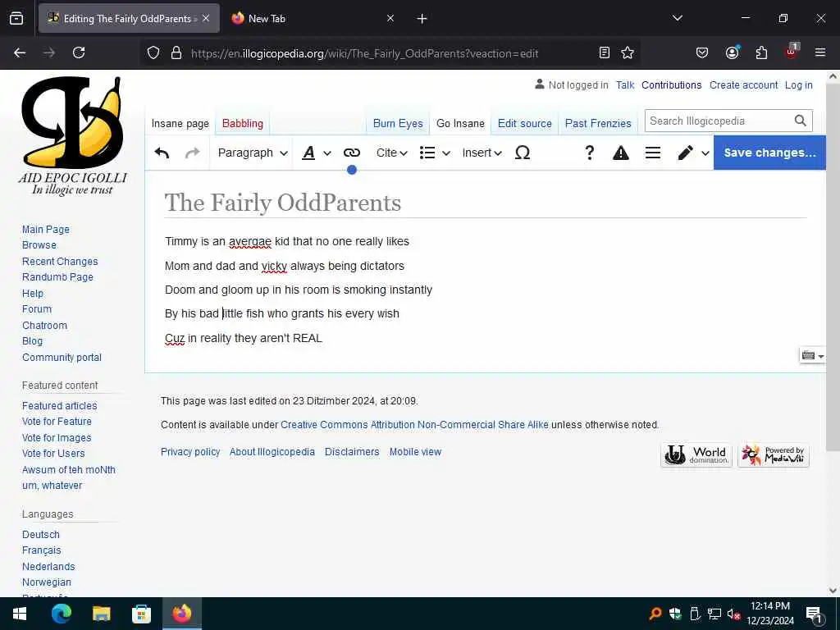This screenshot has width=840, height=630.
Task: Place cursor in the 'Cuz in reality' line
Action: pos(243,338)
